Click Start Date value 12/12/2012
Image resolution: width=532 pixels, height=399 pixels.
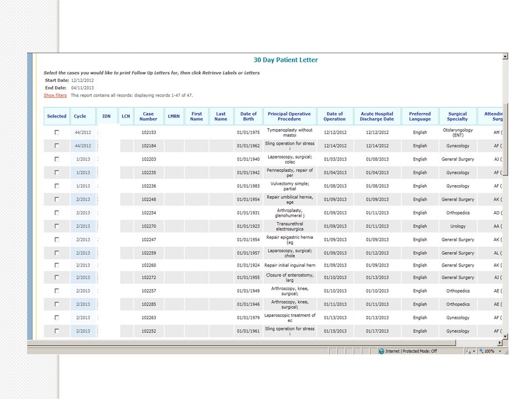[x=82, y=80]
